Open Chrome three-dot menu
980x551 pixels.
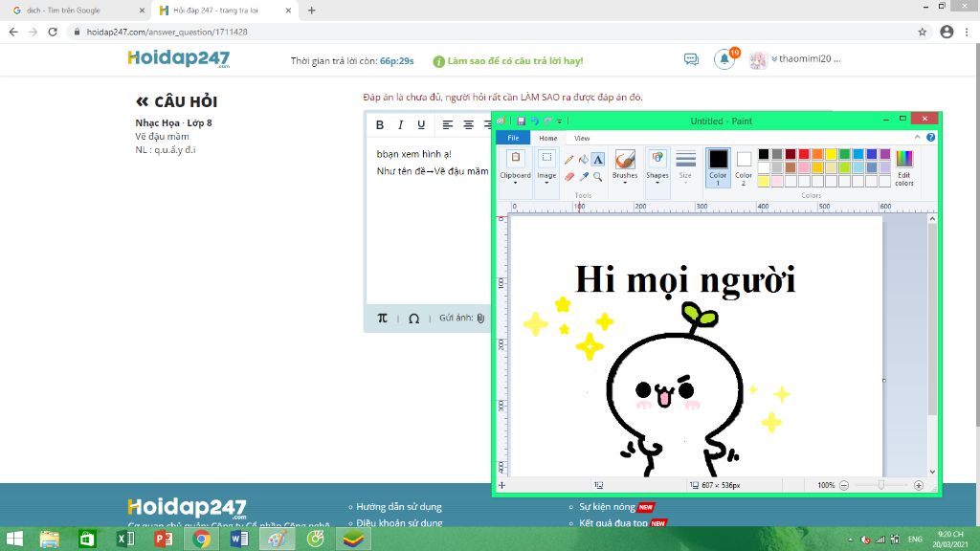[968, 32]
